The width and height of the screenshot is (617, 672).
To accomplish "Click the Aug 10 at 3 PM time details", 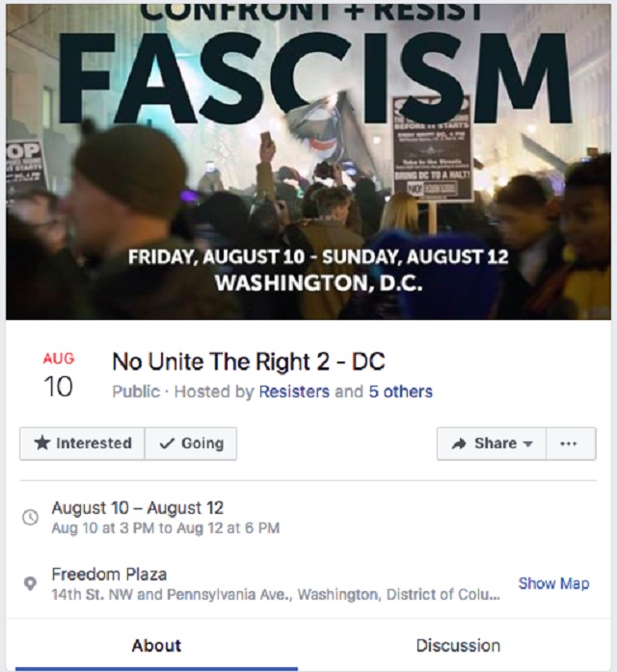I will [x=166, y=528].
